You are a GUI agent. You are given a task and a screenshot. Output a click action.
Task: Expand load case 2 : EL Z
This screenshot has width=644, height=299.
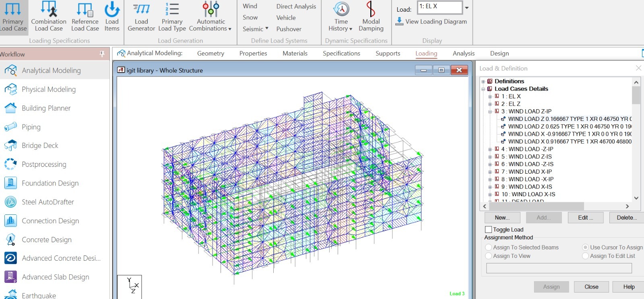(490, 104)
